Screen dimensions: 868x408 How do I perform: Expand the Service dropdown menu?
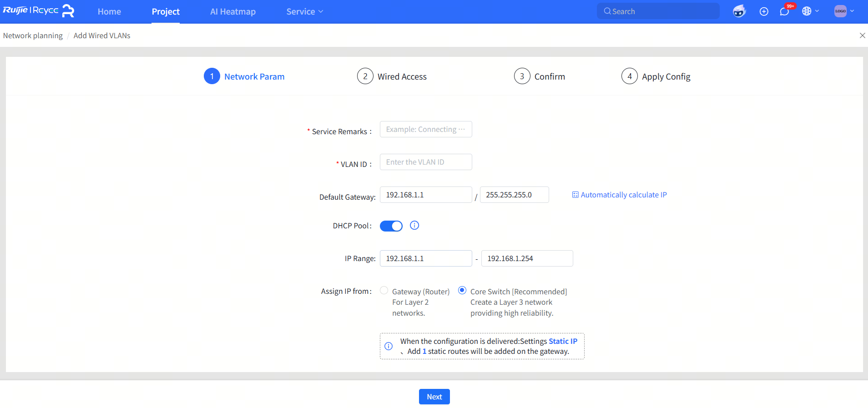[x=304, y=11]
